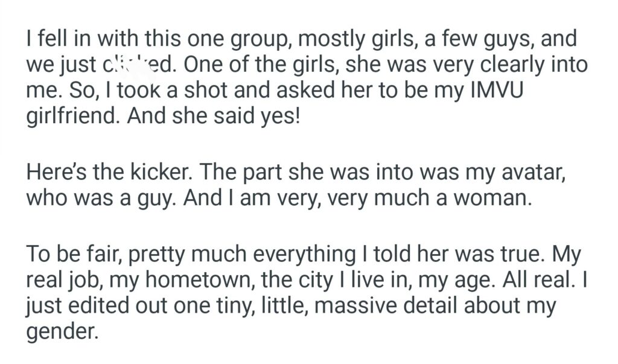The height and width of the screenshot is (364, 618).
Task: Click the word "gender" in the last line
Action: tap(62, 331)
